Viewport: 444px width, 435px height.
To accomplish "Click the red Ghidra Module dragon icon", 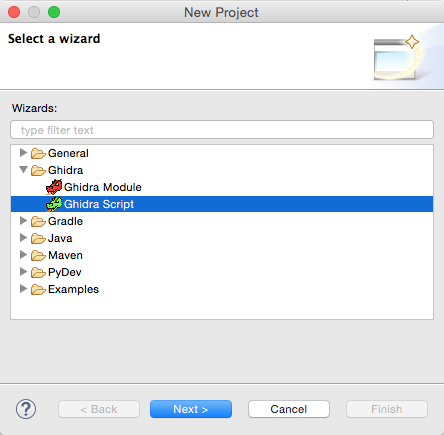I will [x=54, y=187].
